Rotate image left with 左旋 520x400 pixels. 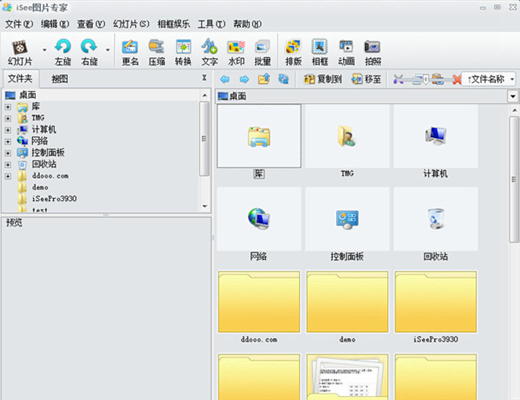click(63, 52)
